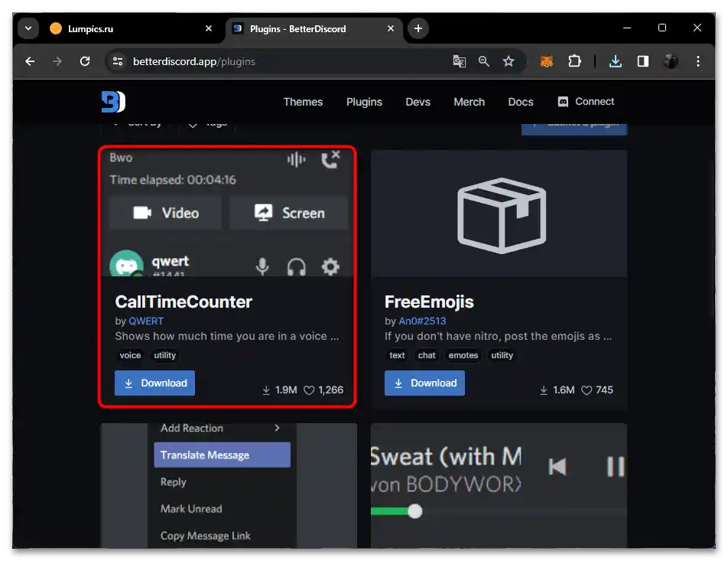
Task: Click the BetterDiscord logo
Action: [113, 101]
